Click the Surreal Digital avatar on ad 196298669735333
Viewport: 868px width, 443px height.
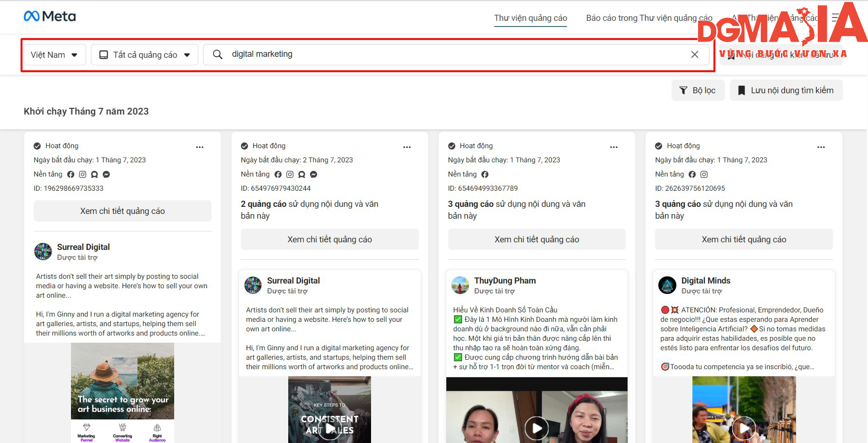[x=43, y=252]
